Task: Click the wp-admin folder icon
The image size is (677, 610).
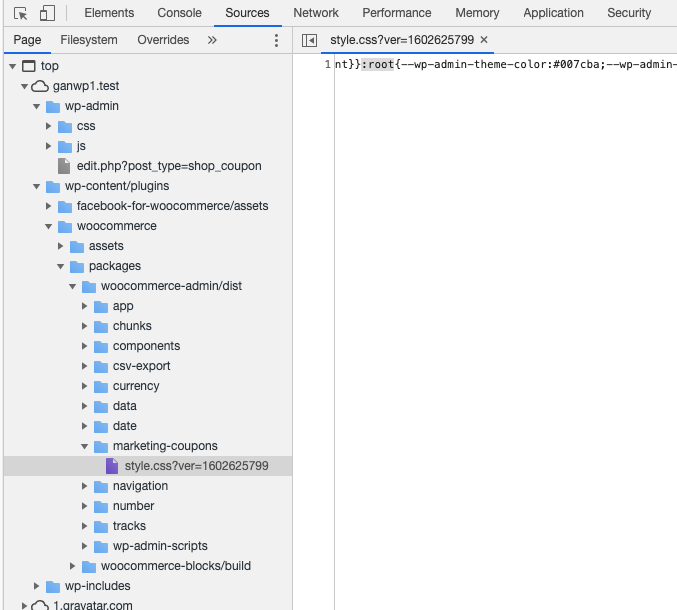Action: tap(53, 106)
